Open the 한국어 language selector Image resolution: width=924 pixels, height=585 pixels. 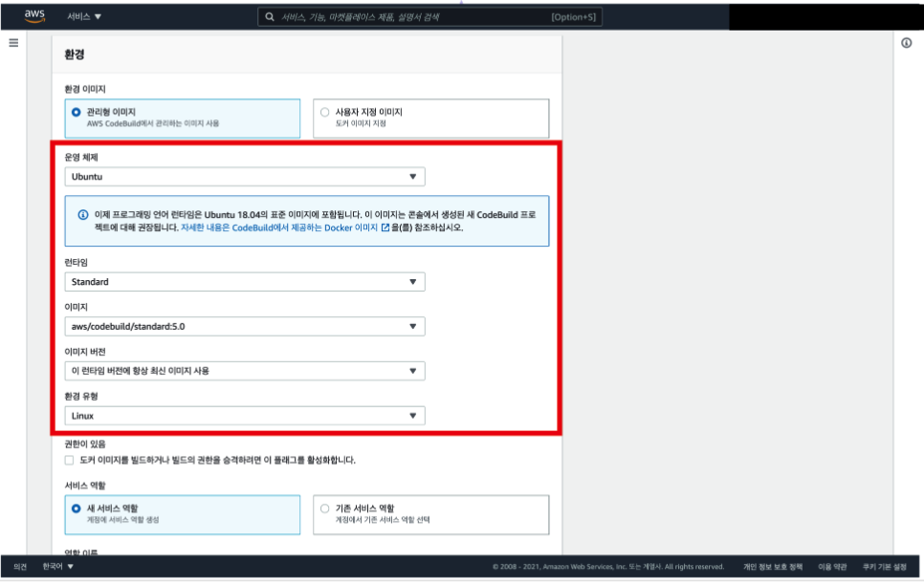57,567
